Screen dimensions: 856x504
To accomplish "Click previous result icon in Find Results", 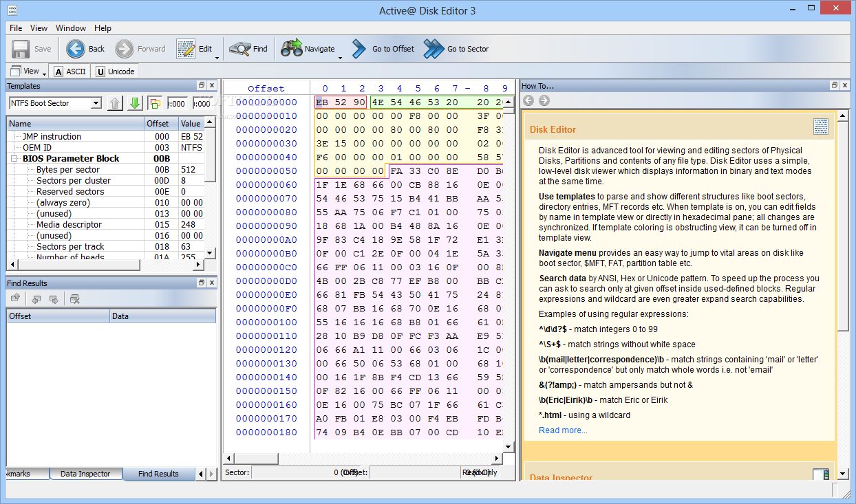I will (x=36, y=298).
